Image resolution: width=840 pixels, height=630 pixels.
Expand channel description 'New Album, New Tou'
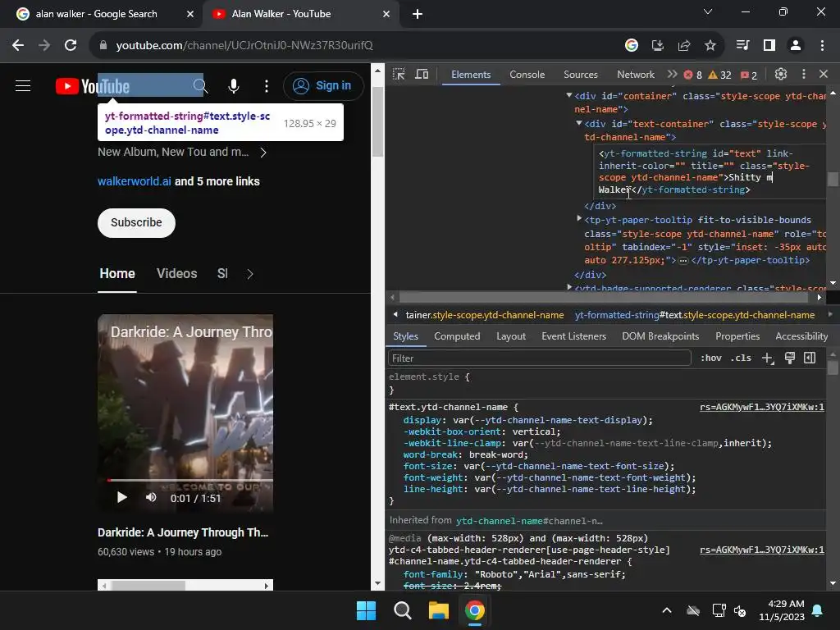pyautogui.click(x=182, y=152)
